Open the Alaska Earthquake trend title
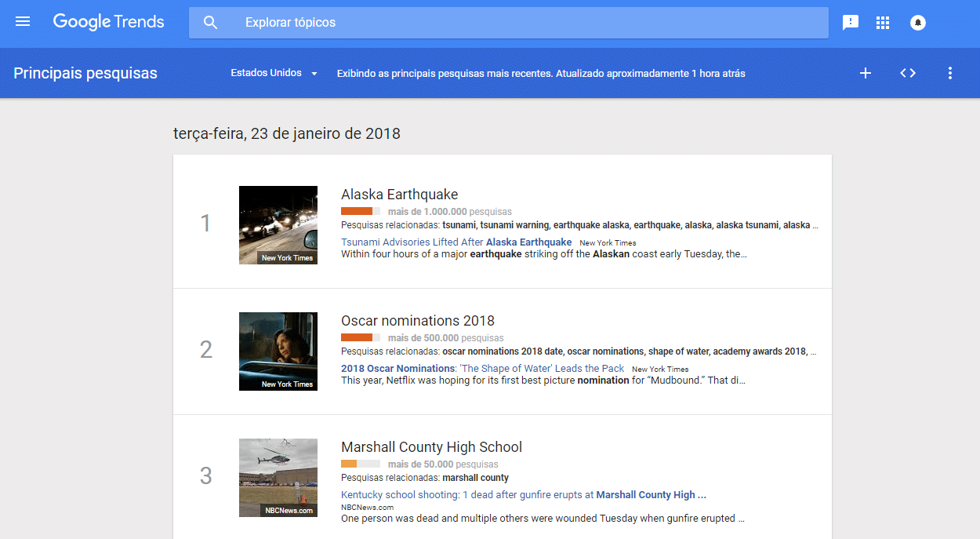980x539 pixels. [x=399, y=195]
